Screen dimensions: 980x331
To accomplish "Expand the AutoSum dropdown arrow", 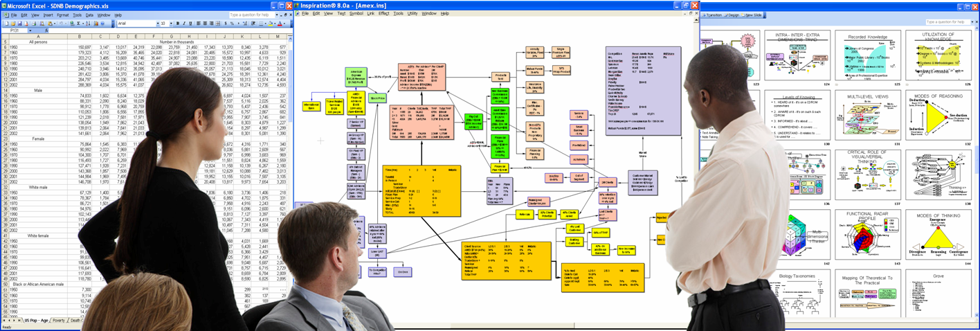I will click(x=83, y=23).
